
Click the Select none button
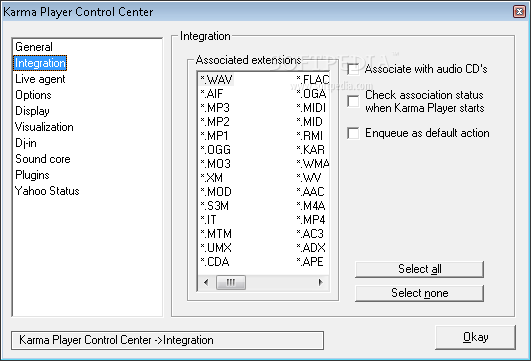[x=419, y=293]
